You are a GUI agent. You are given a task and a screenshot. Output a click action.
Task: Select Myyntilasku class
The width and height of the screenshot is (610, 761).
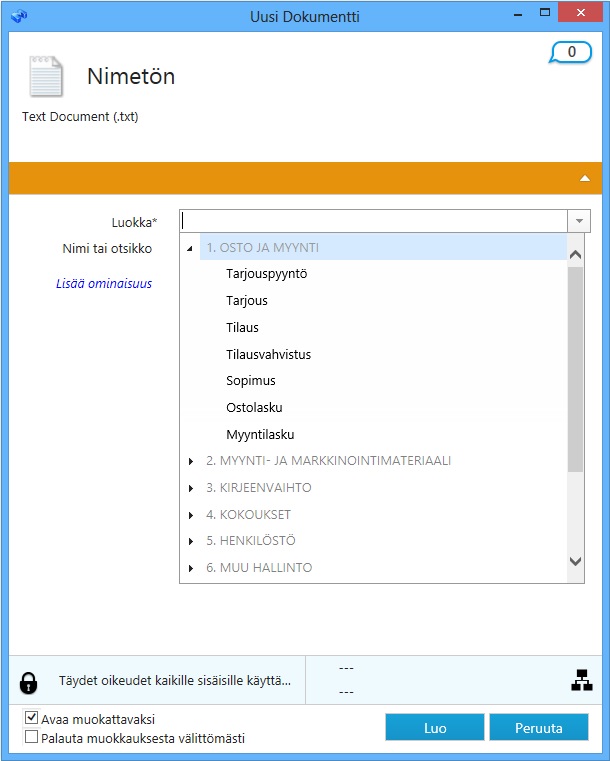[x=260, y=435]
